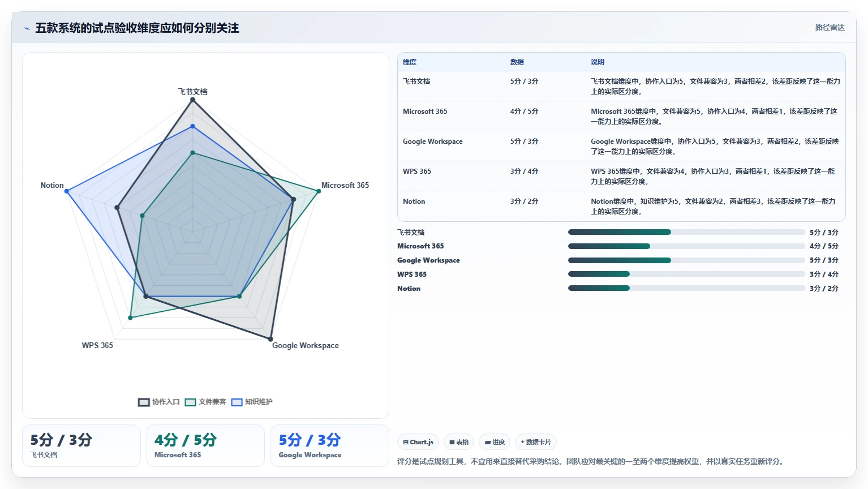The height and width of the screenshot is (489, 868).
Task: Open the 飞书文档 summary card
Action: [81, 446]
